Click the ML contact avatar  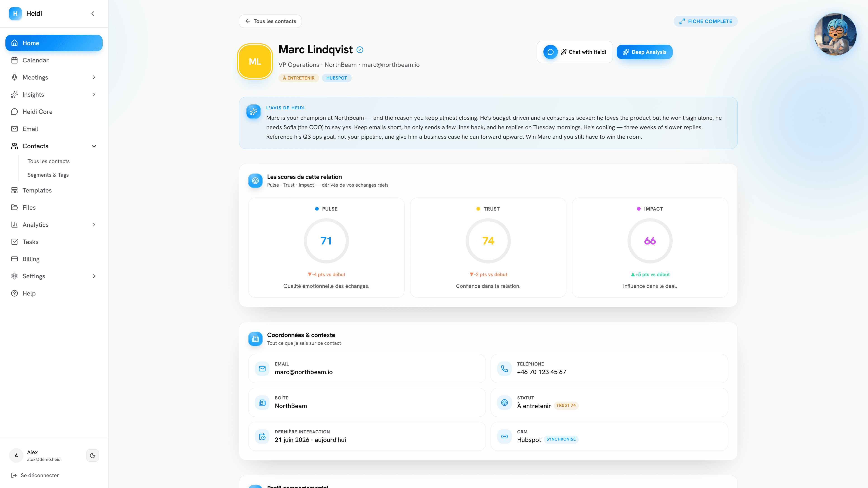coord(255,61)
